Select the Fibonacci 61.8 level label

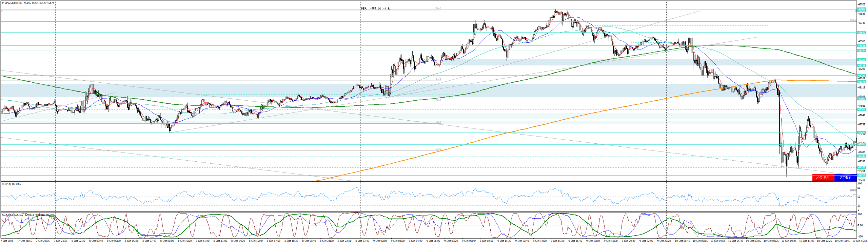438,79
